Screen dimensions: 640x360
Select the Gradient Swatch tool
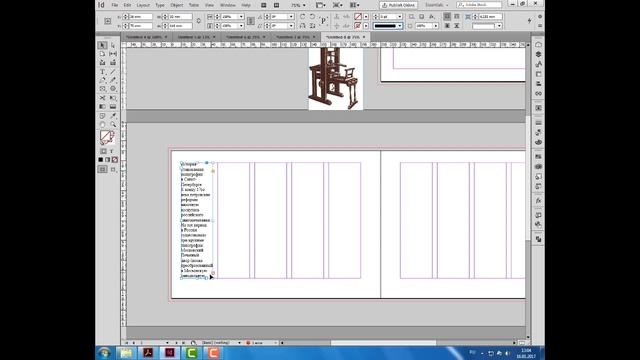pyautogui.click(x=102, y=107)
